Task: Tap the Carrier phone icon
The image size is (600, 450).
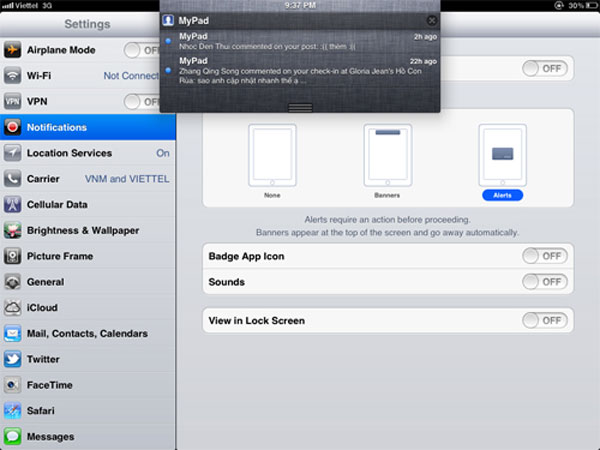Action: pos(12,179)
